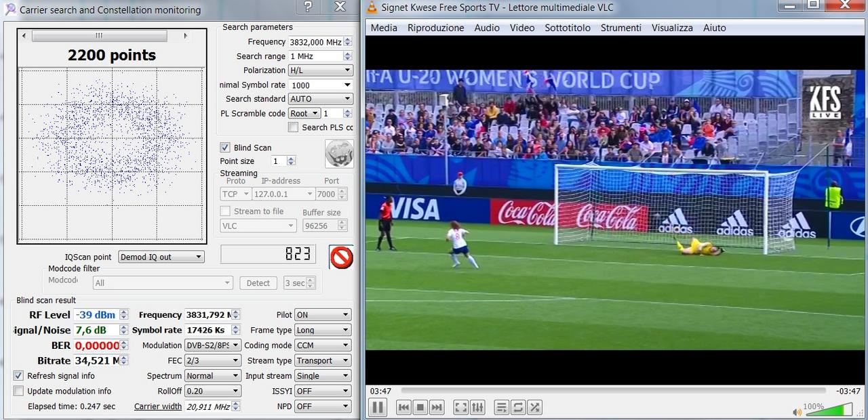Viewport: 868px width, 420px height.
Task: Click the VLC video display area
Action: click(x=616, y=209)
